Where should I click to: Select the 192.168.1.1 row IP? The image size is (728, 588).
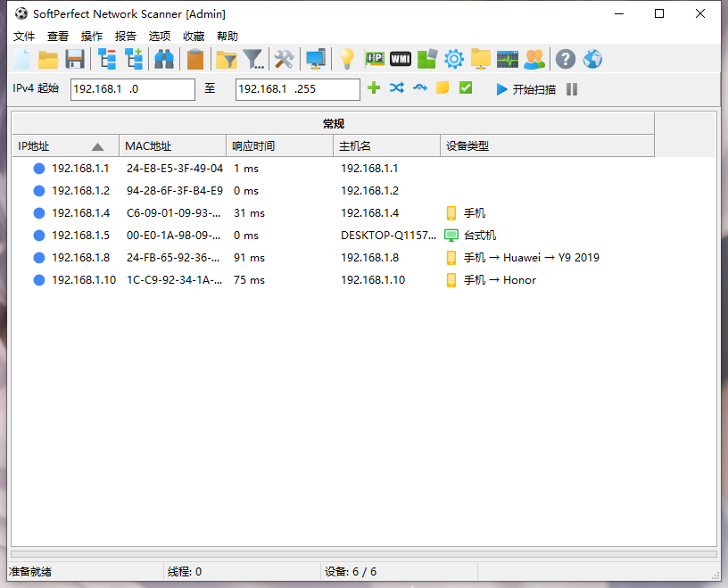80,168
